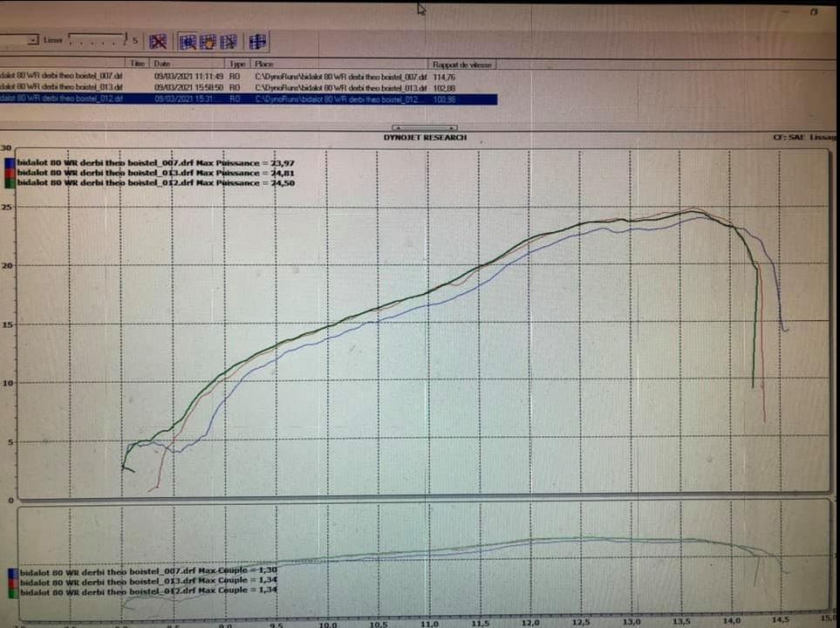This screenshot has height=628, width=840.
Task: Click the Titre column header
Action: coord(137,64)
